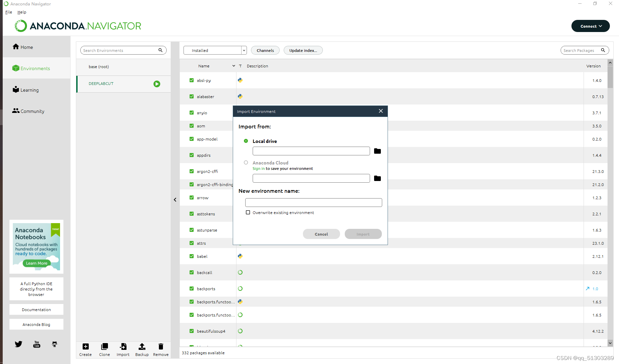Click the Clone environment icon

pos(105,346)
